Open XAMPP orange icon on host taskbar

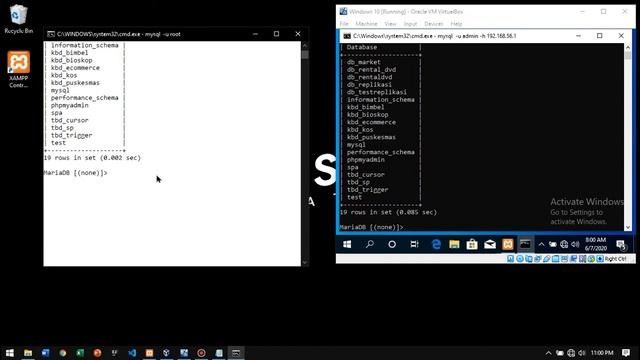pos(149,353)
